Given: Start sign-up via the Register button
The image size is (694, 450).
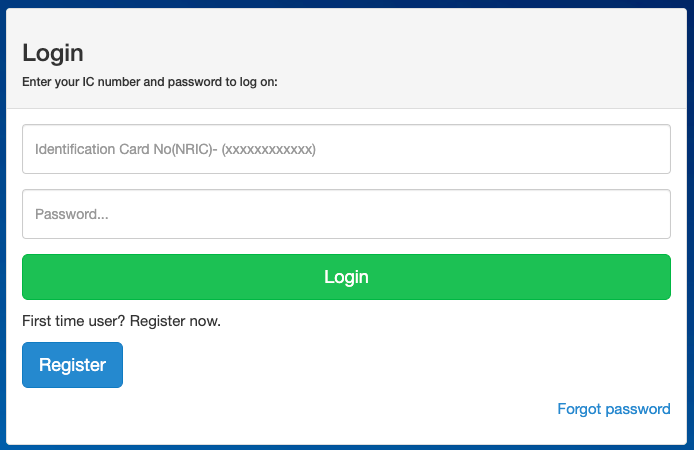Looking at the screenshot, I should [72, 365].
